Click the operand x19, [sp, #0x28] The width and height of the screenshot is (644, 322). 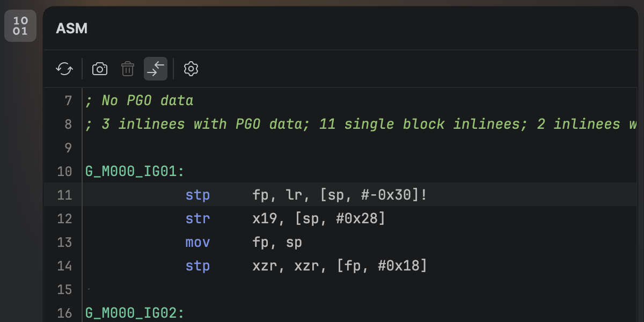[x=319, y=218]
